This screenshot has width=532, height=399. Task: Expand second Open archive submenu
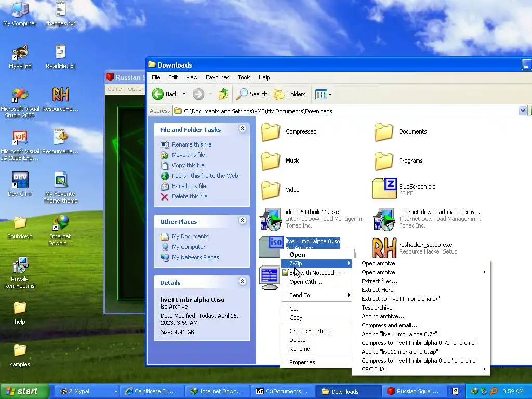pos(421,272)
